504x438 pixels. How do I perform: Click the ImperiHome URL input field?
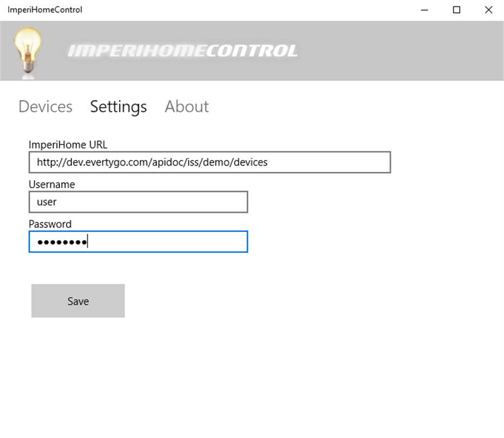210,162
